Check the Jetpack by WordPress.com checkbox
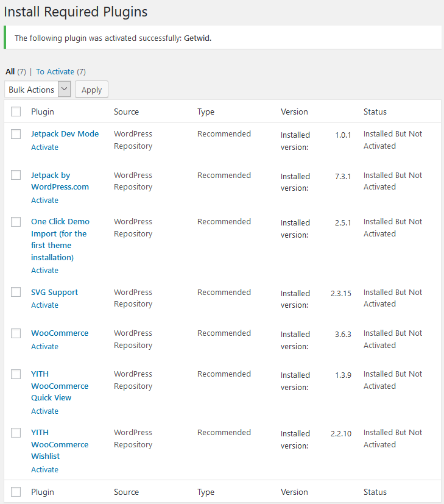444x504 pixels. (16, 175)
